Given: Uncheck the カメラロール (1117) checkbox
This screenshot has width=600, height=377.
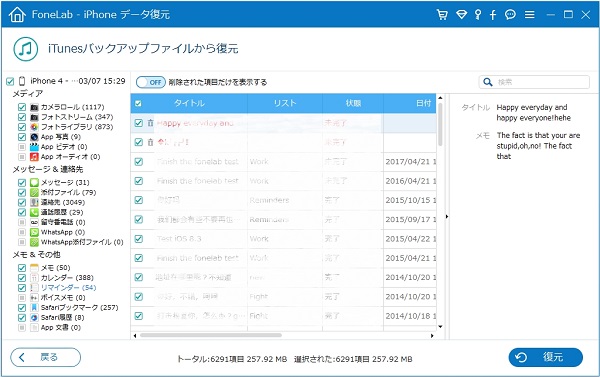Looking at the screenshot, I should coord(22,107).
